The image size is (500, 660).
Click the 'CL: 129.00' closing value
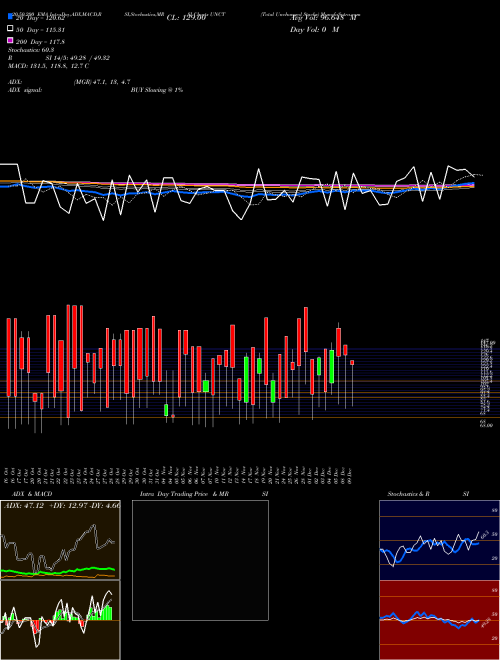click(x=186, y=18)
